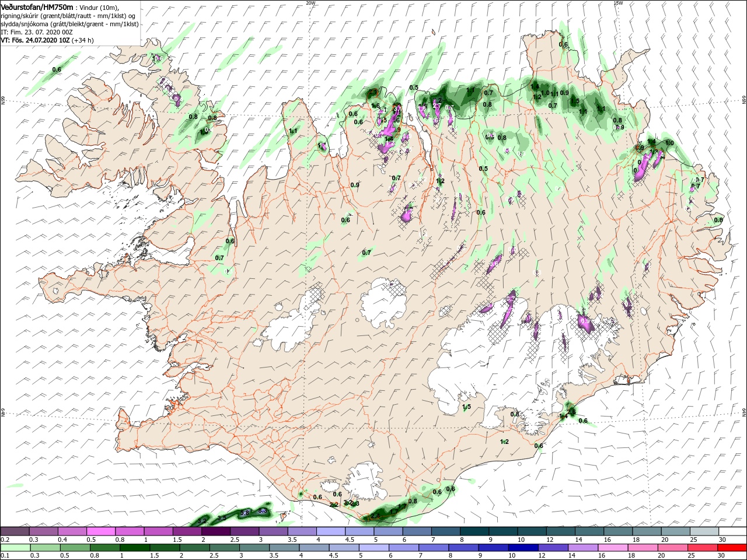Select the snow legend swatch between 8 and 9
The image size is (747, 560).
point(474,531)
